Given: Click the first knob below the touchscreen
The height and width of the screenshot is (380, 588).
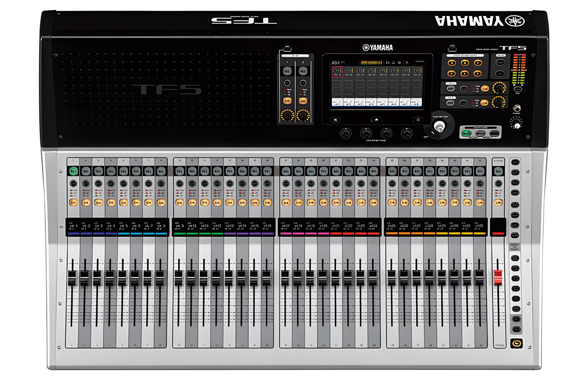Looking at the screenshot, I should pyautogui.click(x=346, y=133).
